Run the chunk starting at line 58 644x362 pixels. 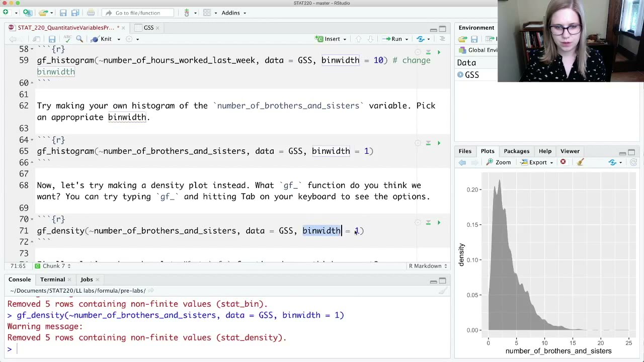coord(439,52)
